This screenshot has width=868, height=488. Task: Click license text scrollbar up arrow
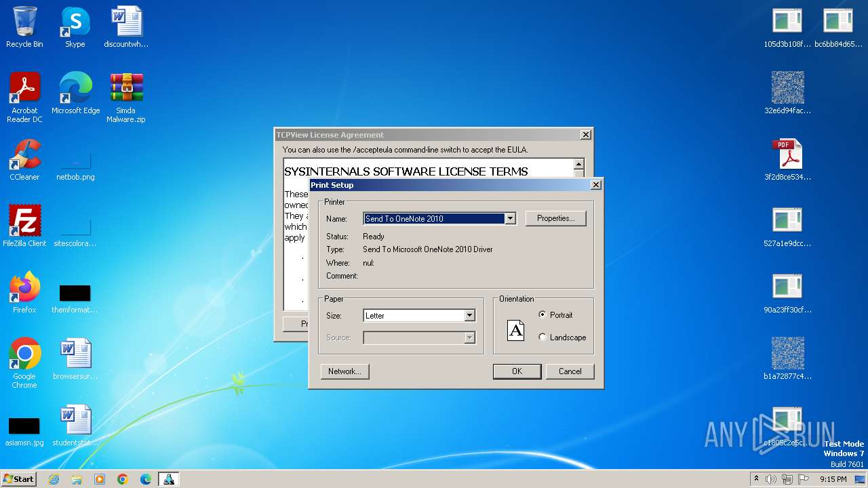click(x=578, y=164)
